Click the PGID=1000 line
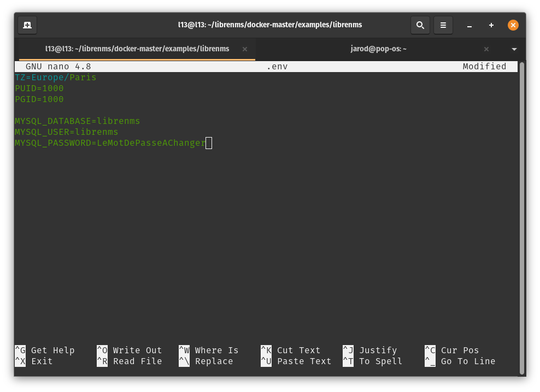The image size is (540, 392). pyautogui.click(x=39, y=99)
